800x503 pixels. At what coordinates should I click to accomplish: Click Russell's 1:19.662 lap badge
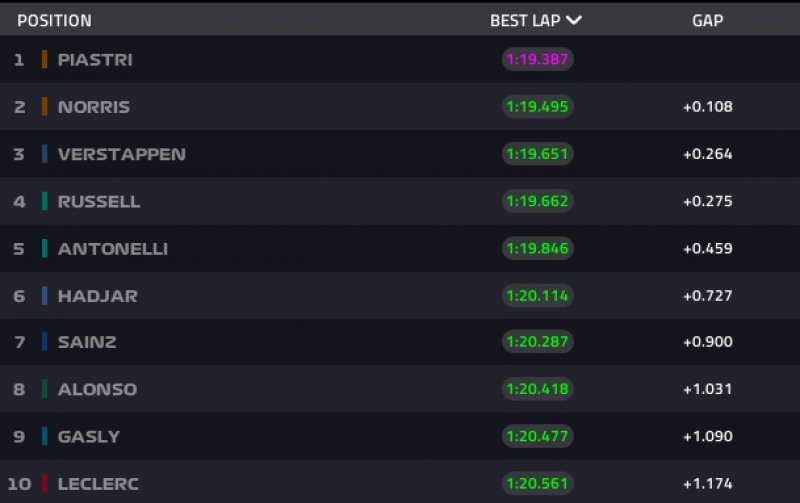(537, 201)
